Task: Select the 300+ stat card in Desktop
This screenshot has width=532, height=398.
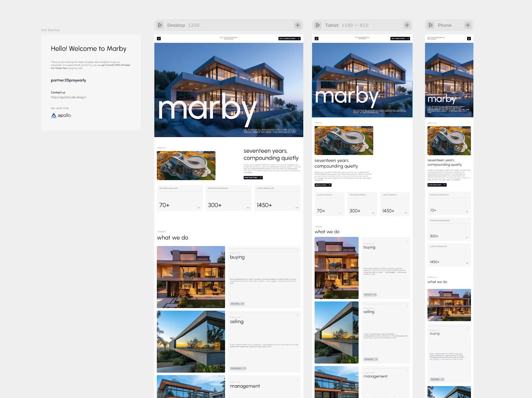Action: (229, 198)
